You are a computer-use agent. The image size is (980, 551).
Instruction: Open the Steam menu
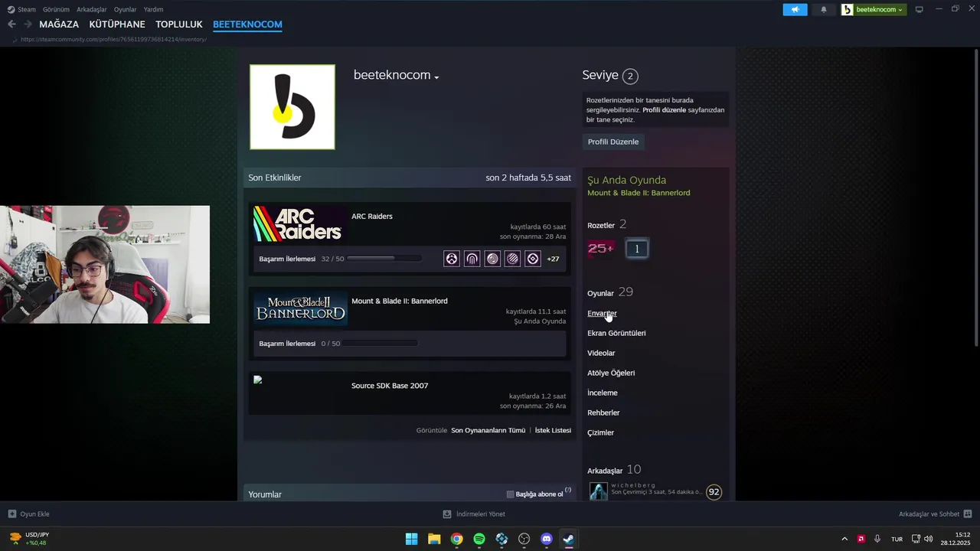tap(27, 9)
